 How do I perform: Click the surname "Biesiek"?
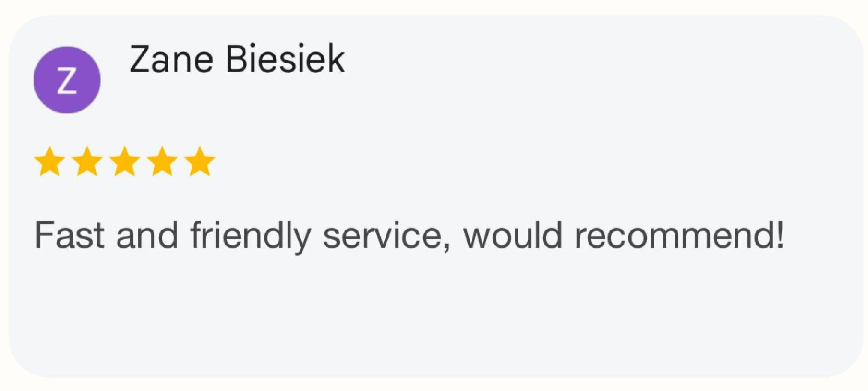(285, 59)
